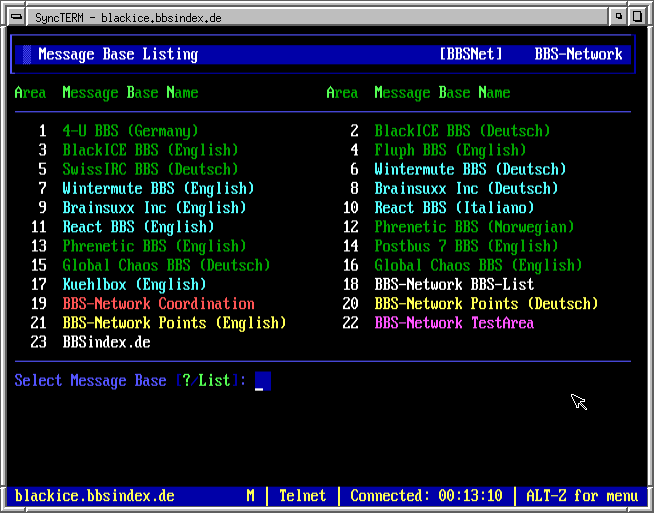
Task: Click Kuehlbox (English) entry
Action: [x=134, y=284]
